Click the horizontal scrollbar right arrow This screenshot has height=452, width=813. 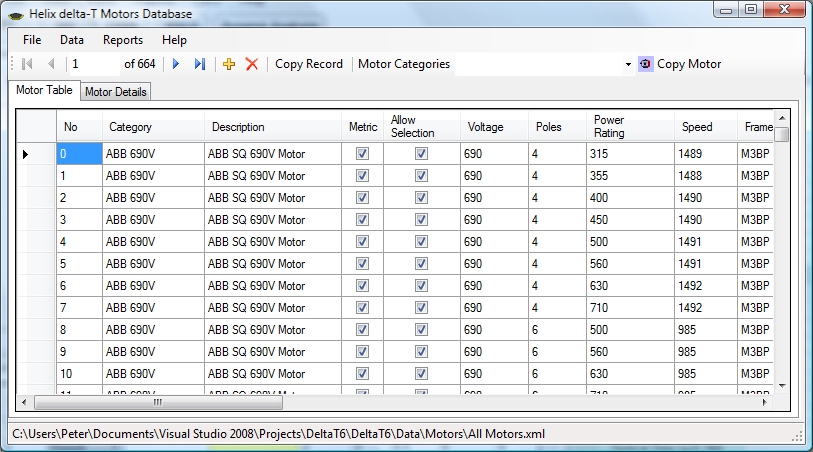pos(765,402)
